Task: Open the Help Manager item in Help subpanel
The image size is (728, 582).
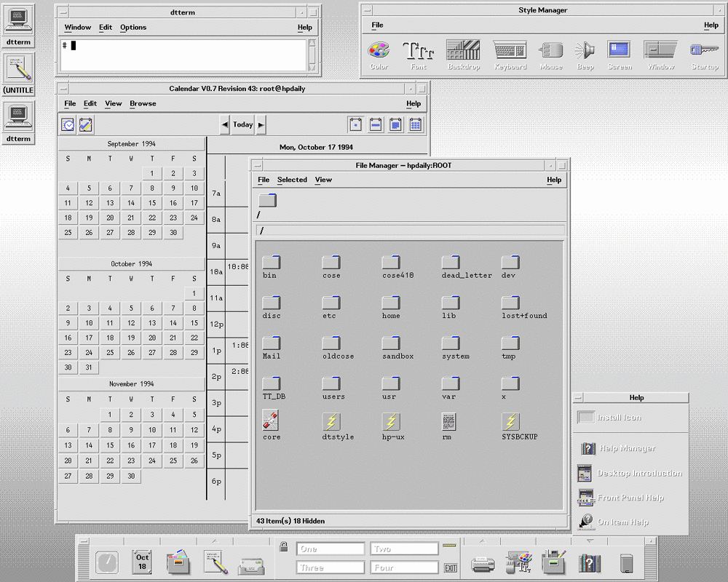Action: click(618, 448)
